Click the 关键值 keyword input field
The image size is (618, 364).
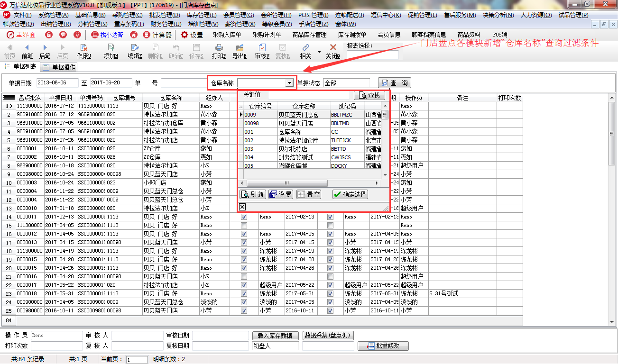(310, 95)
